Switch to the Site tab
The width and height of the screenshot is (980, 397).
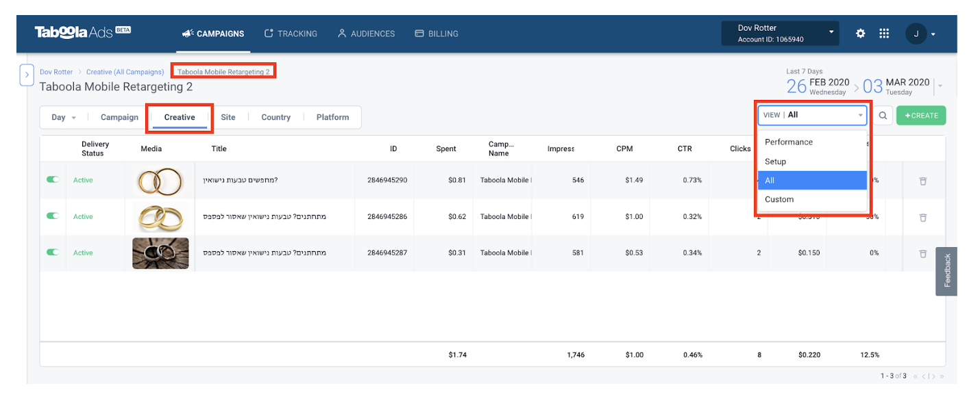(228, 117)
